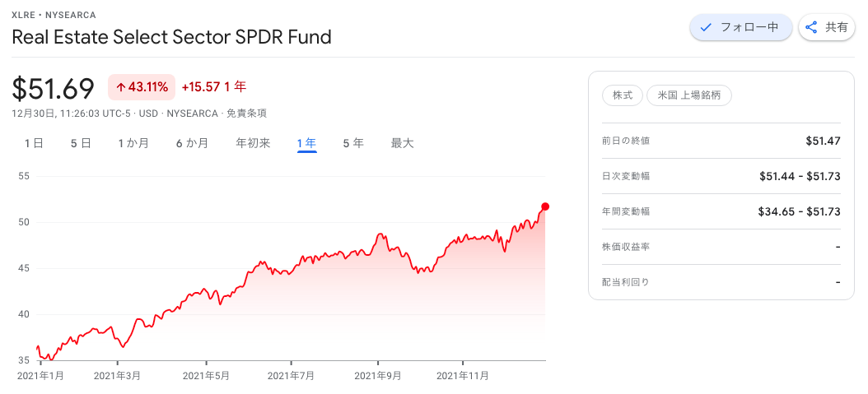The height and width of the screenshot is (394, 868).
Task: Click the 2021年11月 axis label
Action: [x=463, y=376]
